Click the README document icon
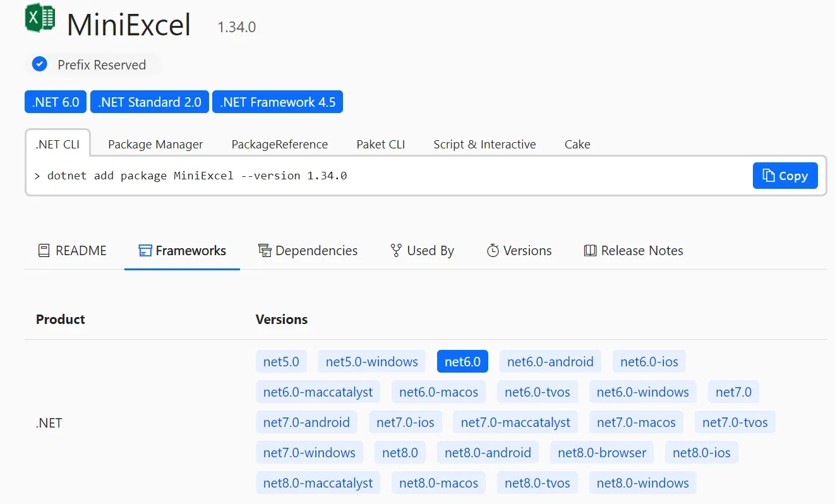The image size is (835, 504). [44, 250]
